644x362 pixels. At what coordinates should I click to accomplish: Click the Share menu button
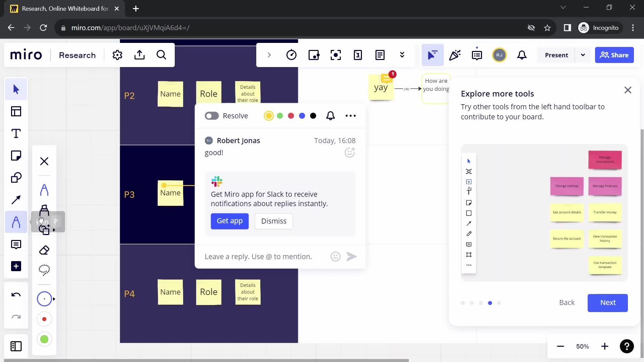point(616,55)
